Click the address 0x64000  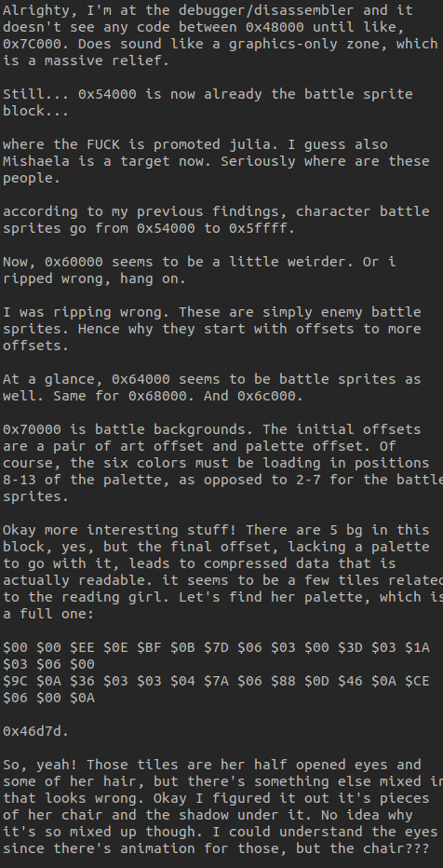(x=141, y=379)
